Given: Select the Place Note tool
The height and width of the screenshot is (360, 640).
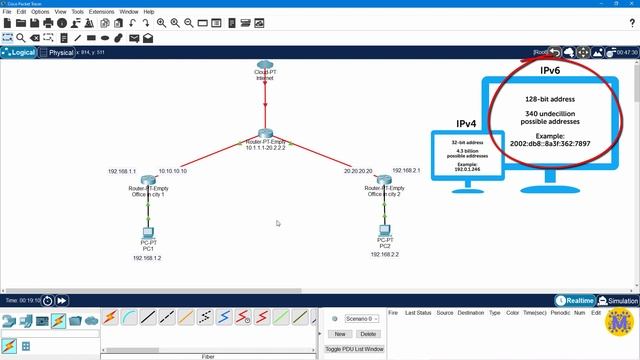Looking at the screenshot, I should [x=64, y=38].
